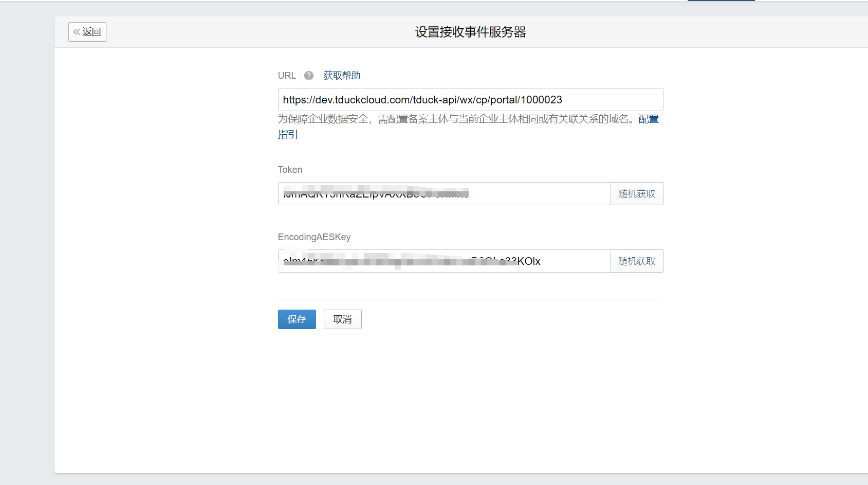868x485 pixels.
Task: Open the 获取帮助 help link
Action: point(341,76)
